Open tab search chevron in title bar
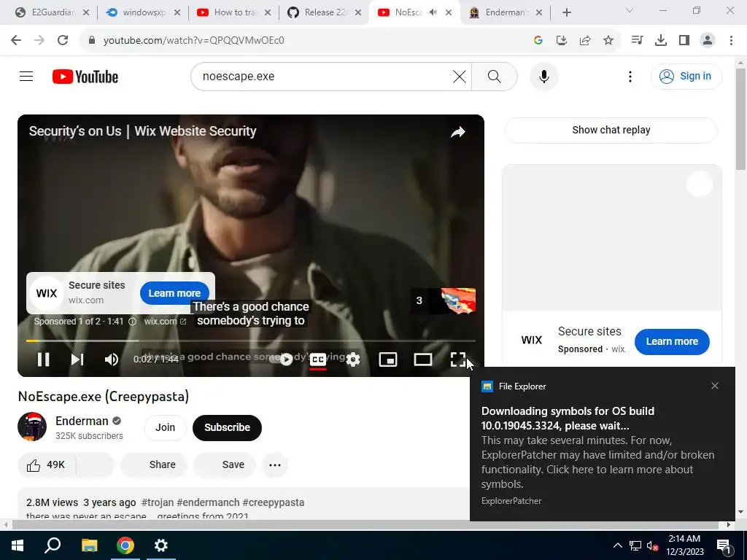 630,10
